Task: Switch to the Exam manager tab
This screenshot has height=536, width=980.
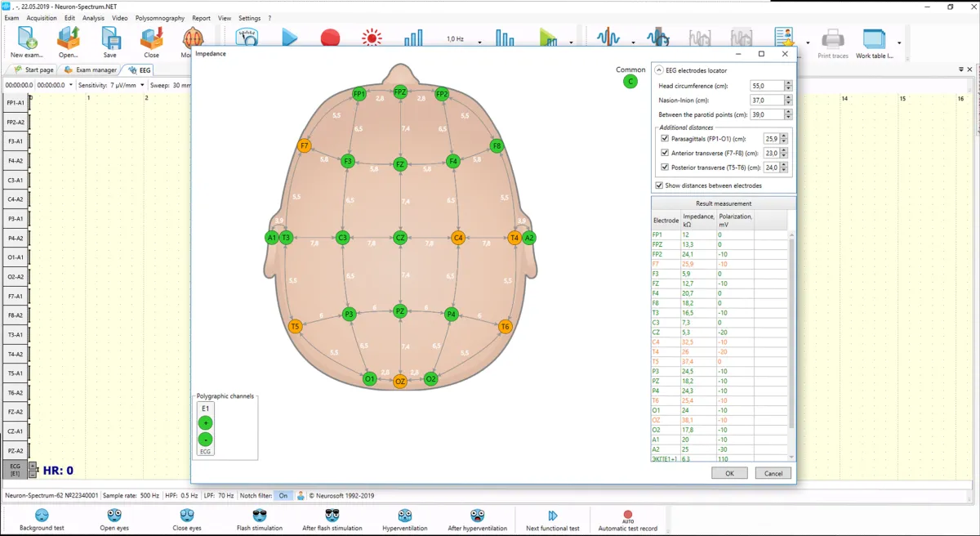Action: [x=91, y=70]
